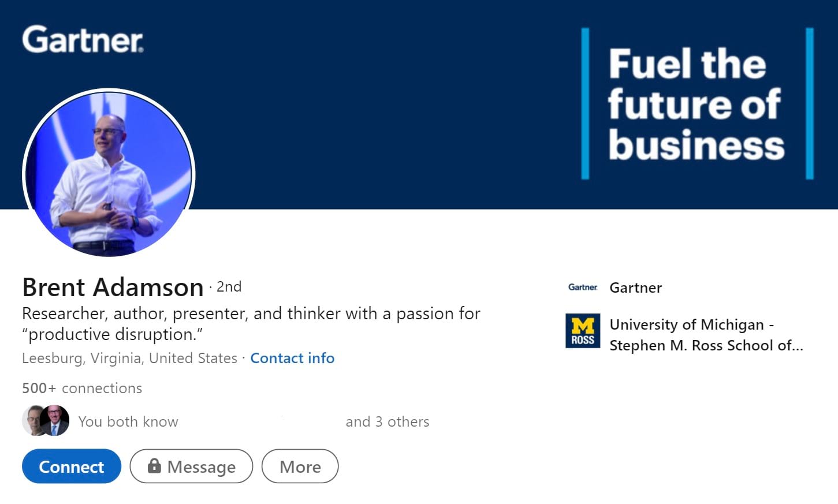Screen dimensions: 838x504
Task: Click the Gartner company name link
Action: click(636, 288)
